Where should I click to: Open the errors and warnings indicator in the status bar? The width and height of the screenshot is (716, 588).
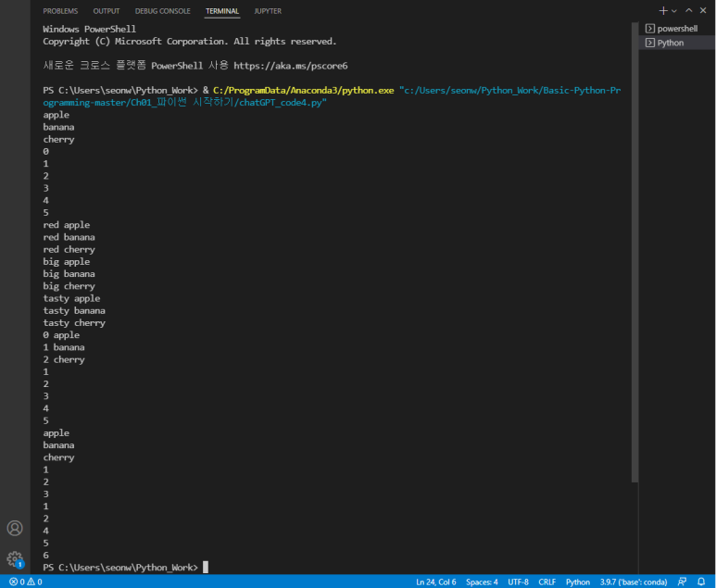(x=26, y=582)
